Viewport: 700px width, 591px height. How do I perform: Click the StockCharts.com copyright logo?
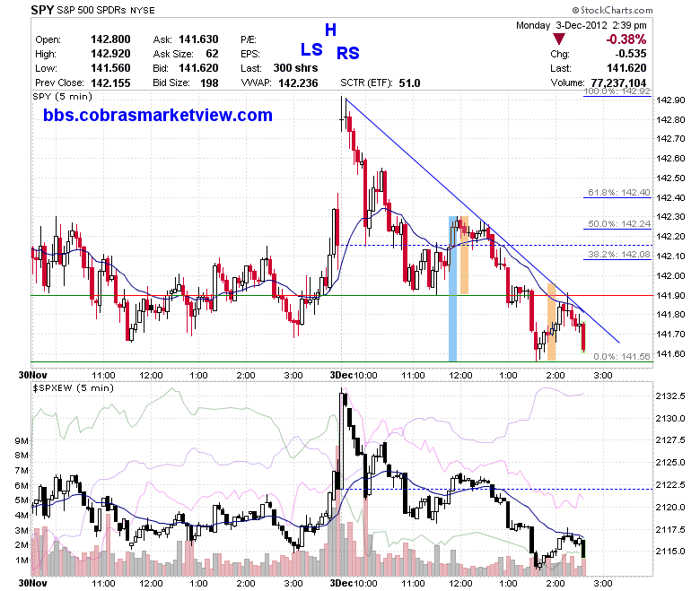[612, 10]
